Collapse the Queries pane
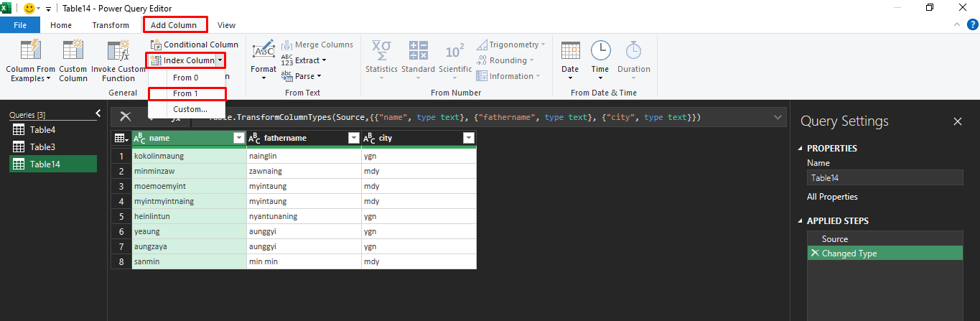 [x=98, y=113]
